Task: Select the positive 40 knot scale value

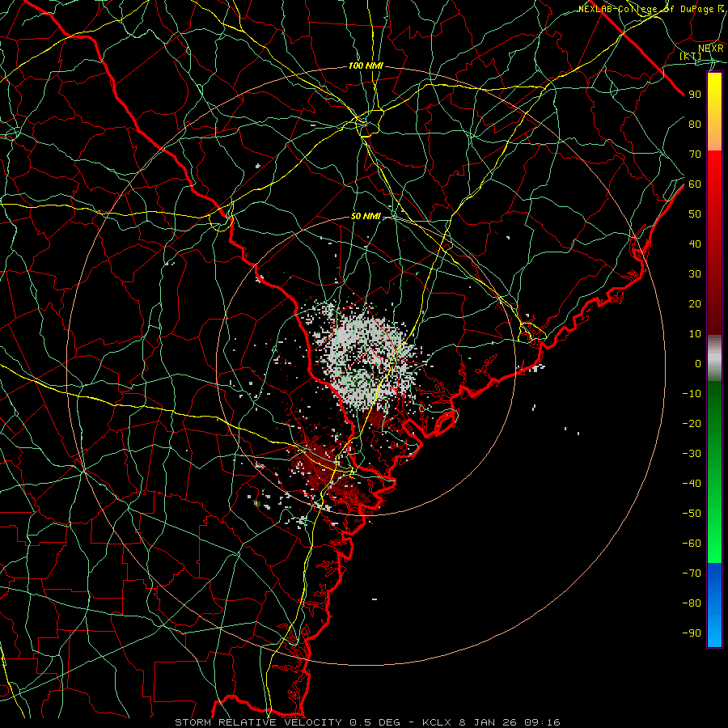Action: pyautogui.click(x=695, y=243)
